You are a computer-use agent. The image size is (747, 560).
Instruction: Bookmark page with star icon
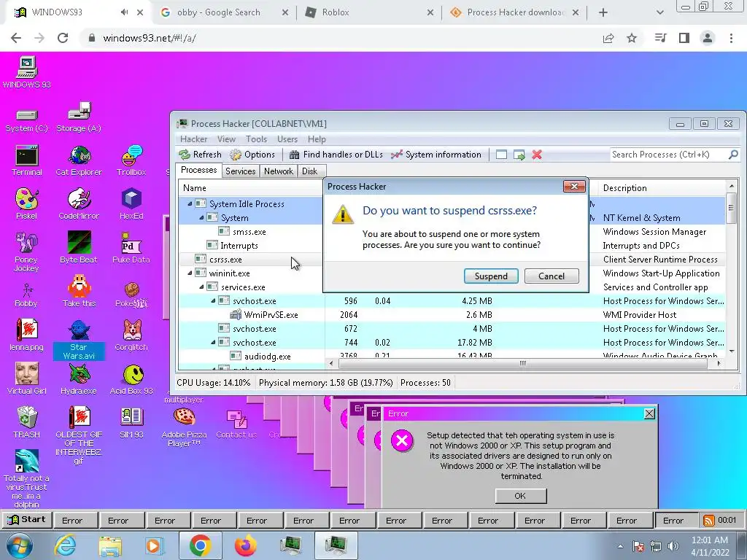pyautogui.click(x=632, y=38)
